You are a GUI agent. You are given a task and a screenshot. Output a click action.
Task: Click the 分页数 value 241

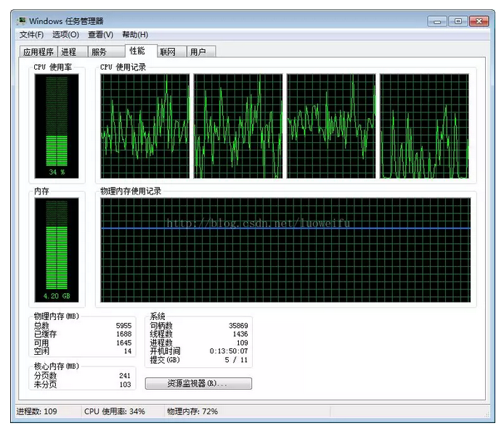(x=125, y=375)
